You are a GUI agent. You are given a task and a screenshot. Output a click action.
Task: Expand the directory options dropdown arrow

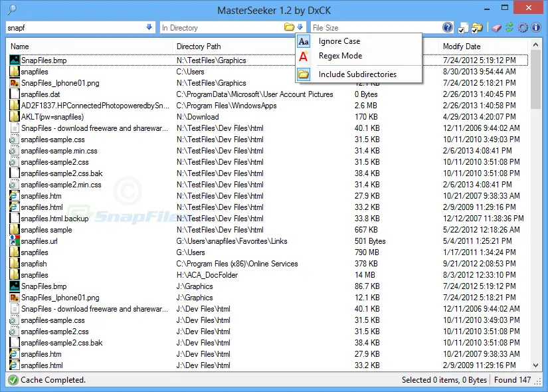coord(300,27)
